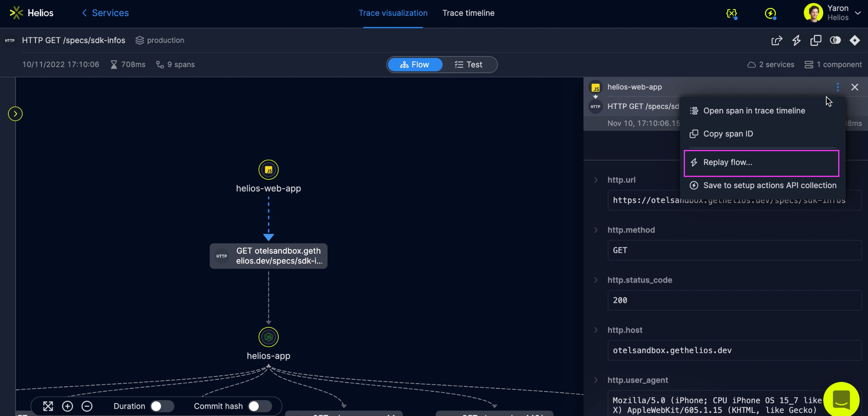Enable the Commit hash toggle

[259, 406]
